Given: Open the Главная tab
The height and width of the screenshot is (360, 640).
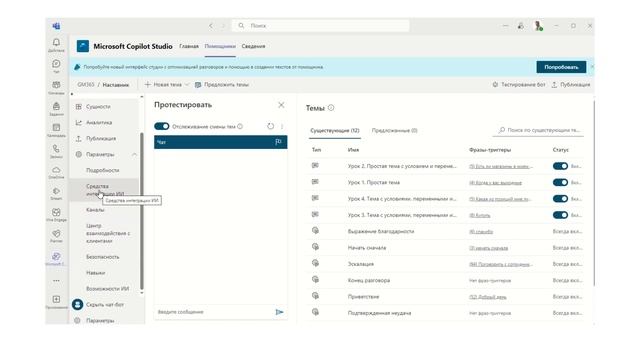Looking at the screenshot, I should point(189,47).
